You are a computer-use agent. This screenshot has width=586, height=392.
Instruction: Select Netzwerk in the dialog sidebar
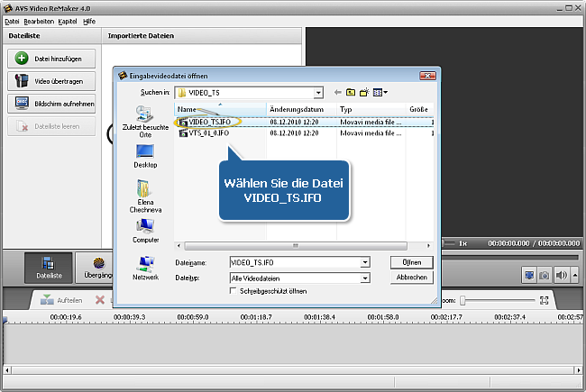(x=145, y=268)
